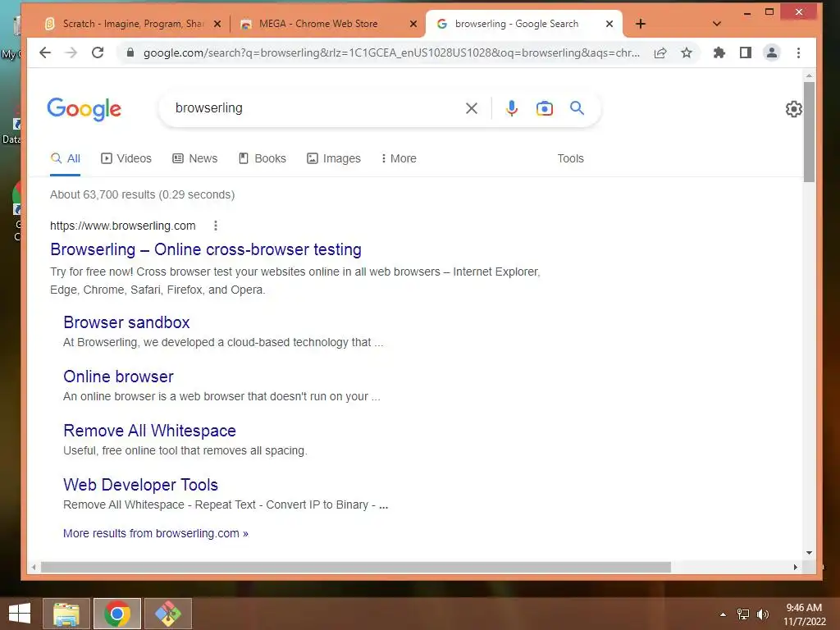The height and width of the screenshot is (630, 840).
Task: Open the volume speaker icon
Action: click(x=763, y=614)
